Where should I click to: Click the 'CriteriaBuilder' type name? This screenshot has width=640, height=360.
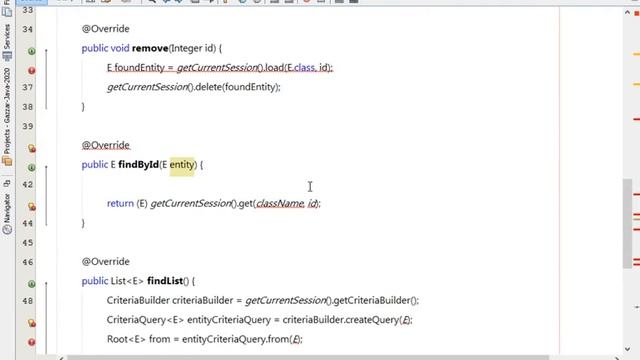tap(138, 300)
